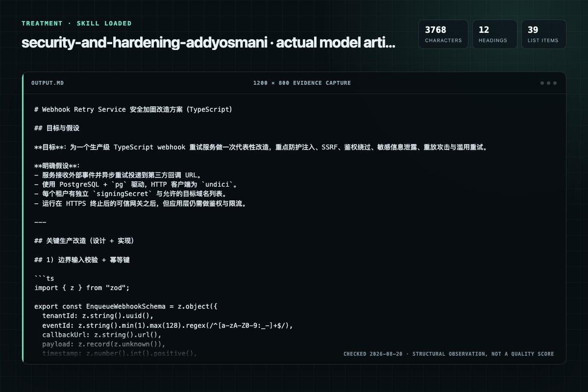
Task: Click the "## 目标与假设" heading
Action: click(57, 128)
